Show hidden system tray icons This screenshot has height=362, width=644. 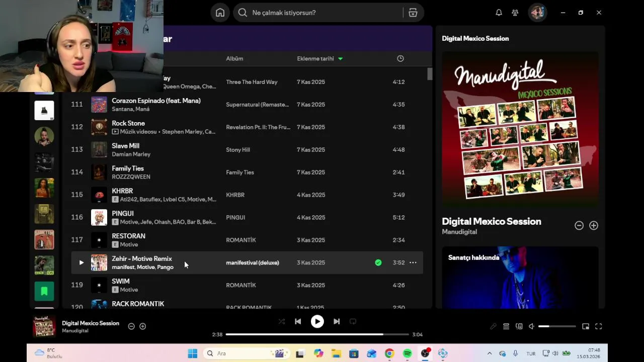click(x=490, y=353)
